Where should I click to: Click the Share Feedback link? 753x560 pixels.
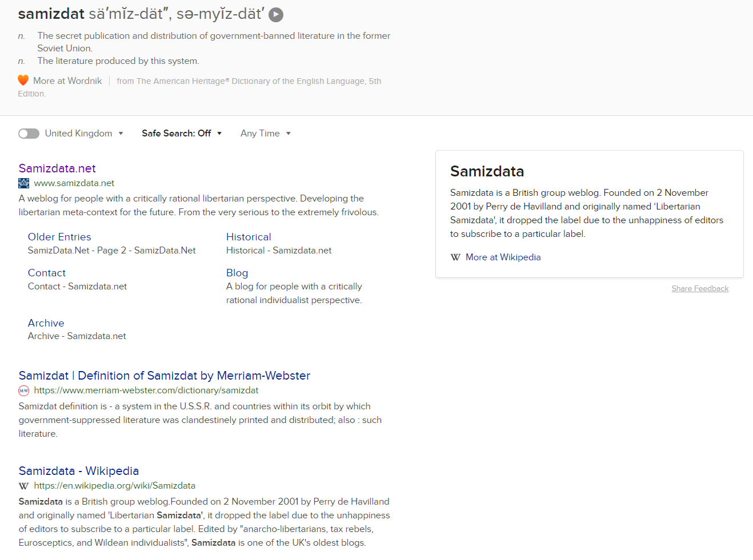pos(700,289)
